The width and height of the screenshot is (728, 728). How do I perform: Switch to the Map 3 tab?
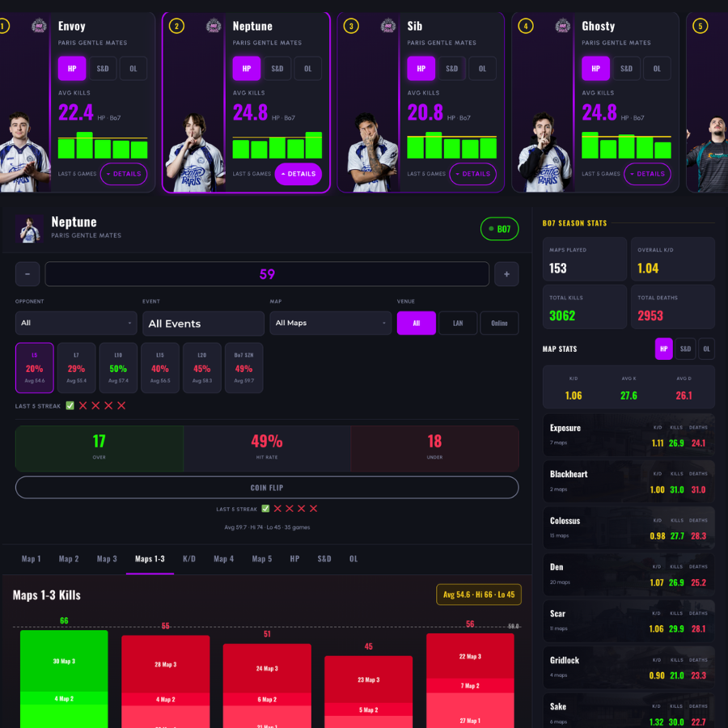point(107,559)
